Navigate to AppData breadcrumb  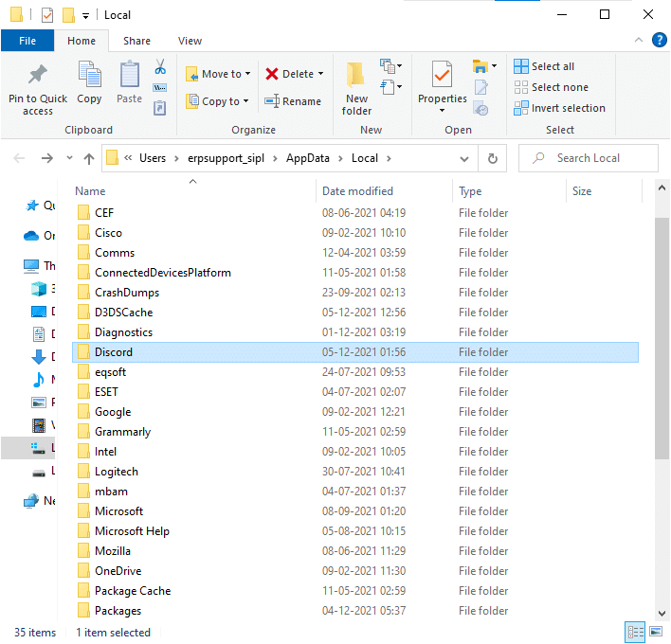point(308,159)
